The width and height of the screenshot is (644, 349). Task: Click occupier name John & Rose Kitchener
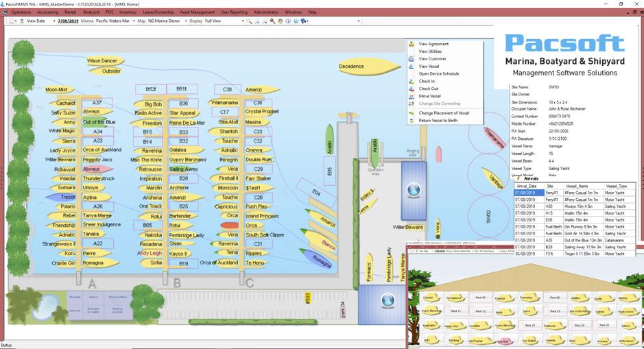567,109
